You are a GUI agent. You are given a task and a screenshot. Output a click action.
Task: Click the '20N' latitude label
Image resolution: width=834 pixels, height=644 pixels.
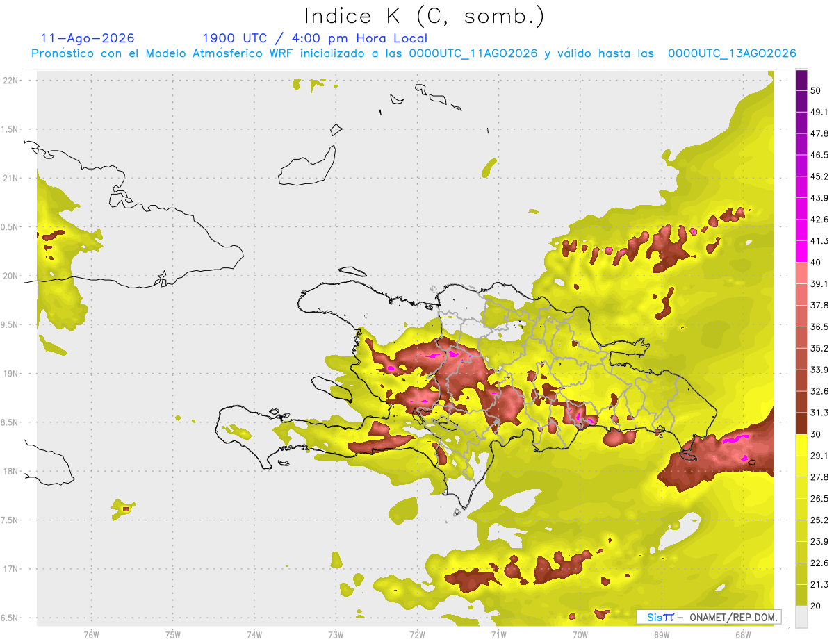pos(10,276)
